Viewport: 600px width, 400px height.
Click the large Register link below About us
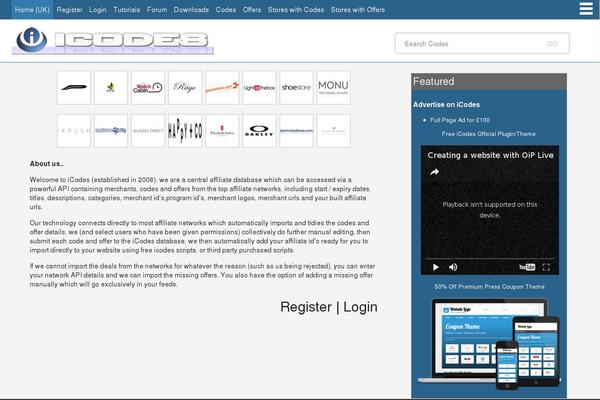click(306, 307)
